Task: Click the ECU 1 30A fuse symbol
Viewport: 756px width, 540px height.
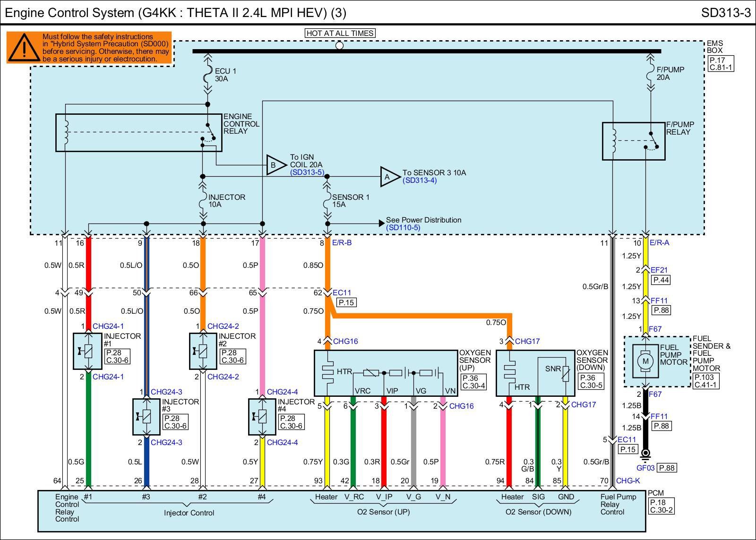Action: [207, 75]
